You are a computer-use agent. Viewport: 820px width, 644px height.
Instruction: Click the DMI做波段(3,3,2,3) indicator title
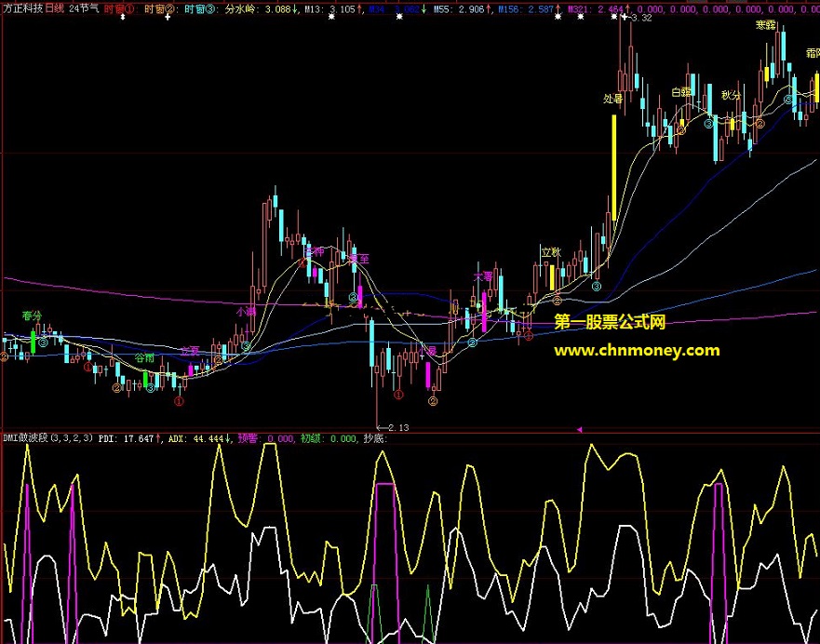coord(48,438)
